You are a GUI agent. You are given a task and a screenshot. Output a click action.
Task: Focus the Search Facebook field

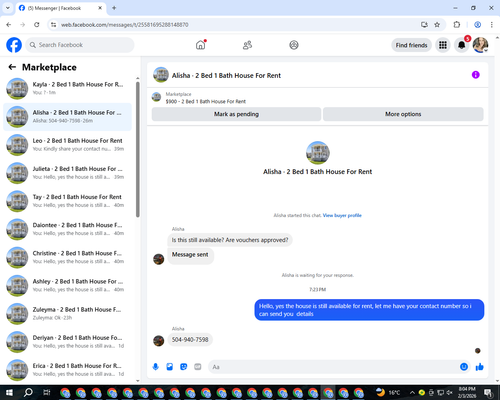(80, 45)
